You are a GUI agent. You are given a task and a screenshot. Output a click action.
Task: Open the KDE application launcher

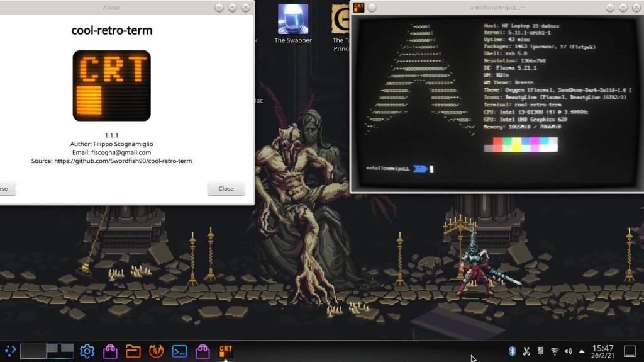(x=10, y=351)
